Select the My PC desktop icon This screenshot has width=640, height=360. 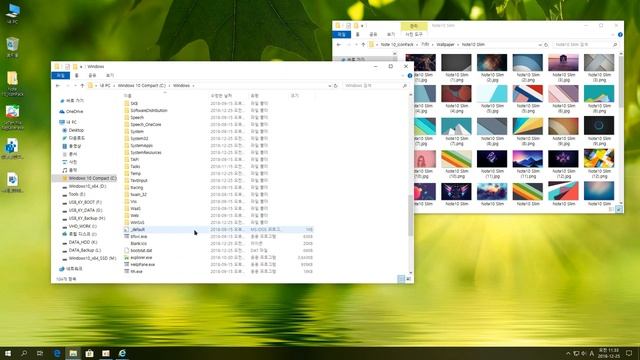pyautogui.click(x=13, y=13)
